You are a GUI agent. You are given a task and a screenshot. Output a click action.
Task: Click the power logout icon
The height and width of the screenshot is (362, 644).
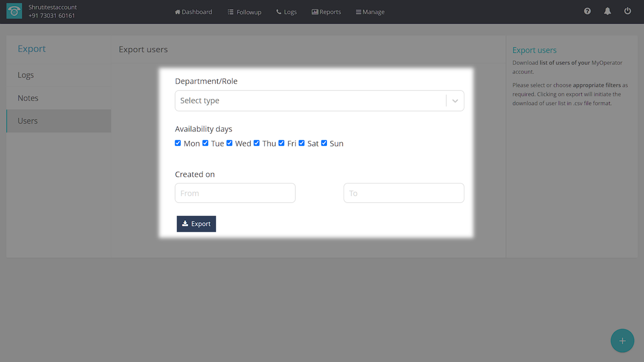tap(627, 11)
